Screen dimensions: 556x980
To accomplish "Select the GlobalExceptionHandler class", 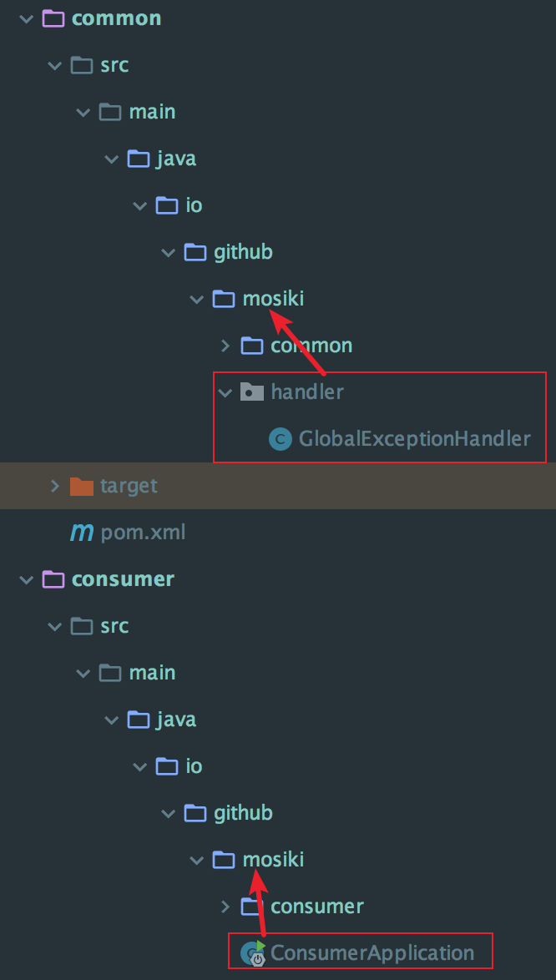I will click(x=414, y=439).
